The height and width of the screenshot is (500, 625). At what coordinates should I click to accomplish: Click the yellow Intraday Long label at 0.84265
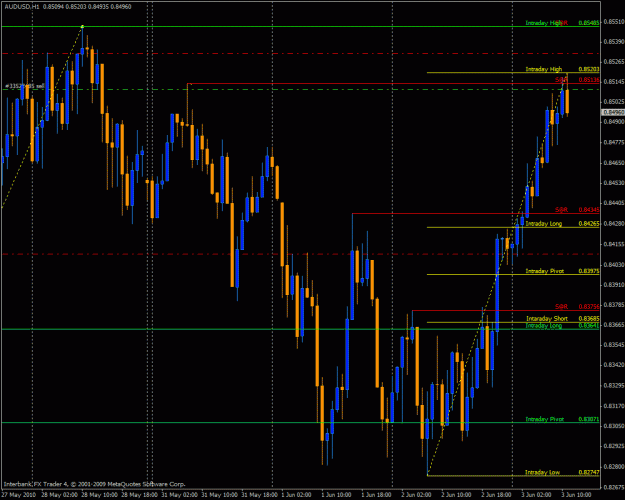[544, 224]
